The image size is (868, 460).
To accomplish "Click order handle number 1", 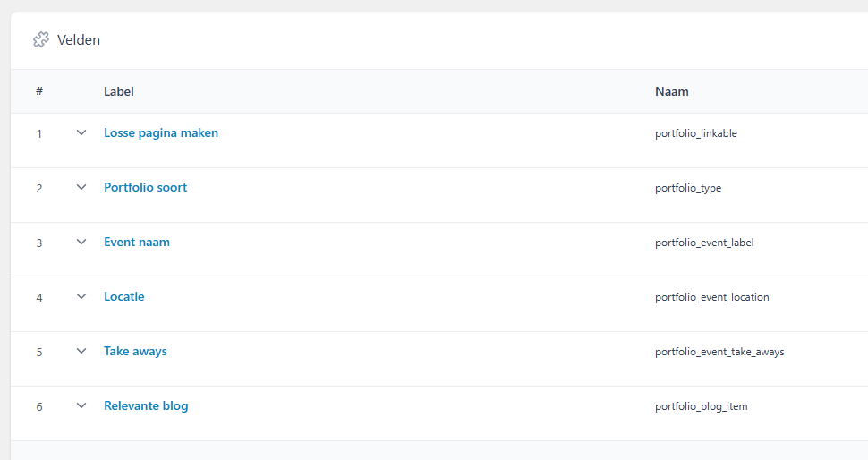I will (39, 134).
